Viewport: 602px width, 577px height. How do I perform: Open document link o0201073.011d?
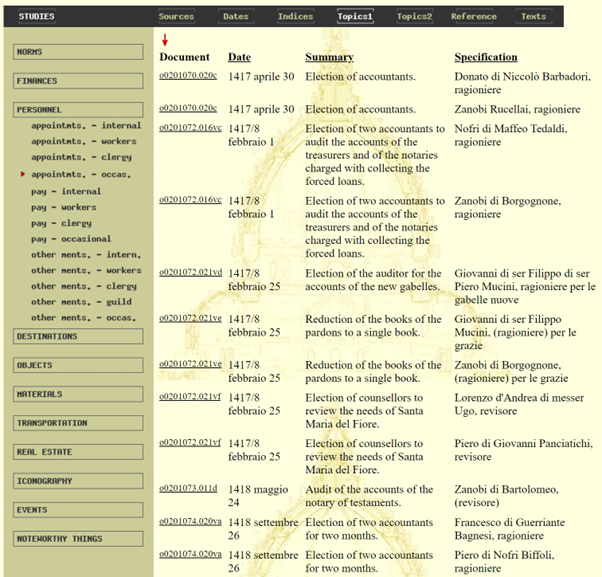(x=188, y=488)
